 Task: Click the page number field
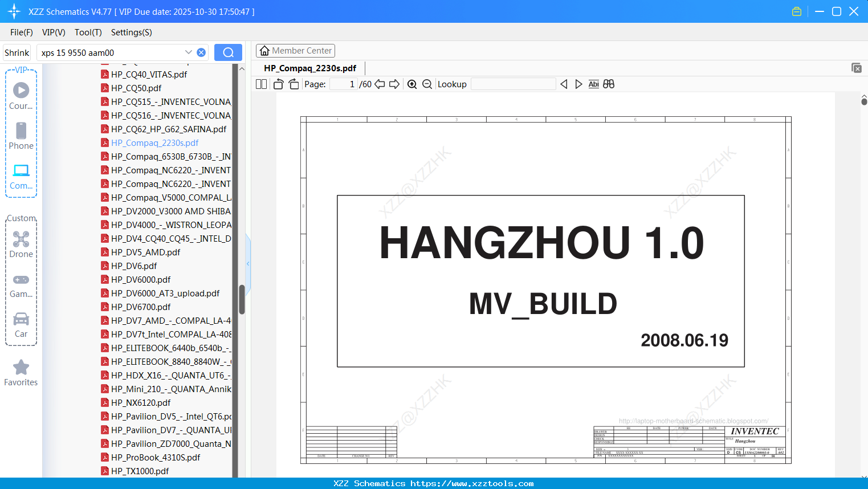(344, 84)
